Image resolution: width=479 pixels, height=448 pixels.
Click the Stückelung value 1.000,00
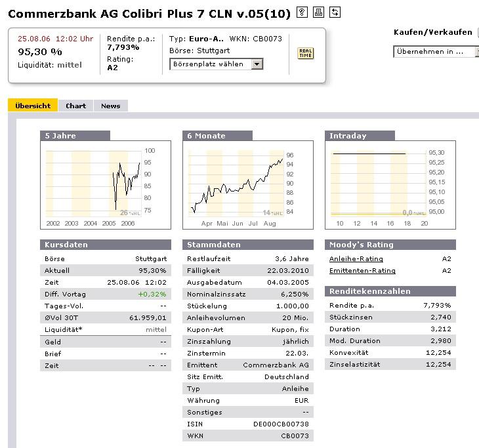coord(293,306)
